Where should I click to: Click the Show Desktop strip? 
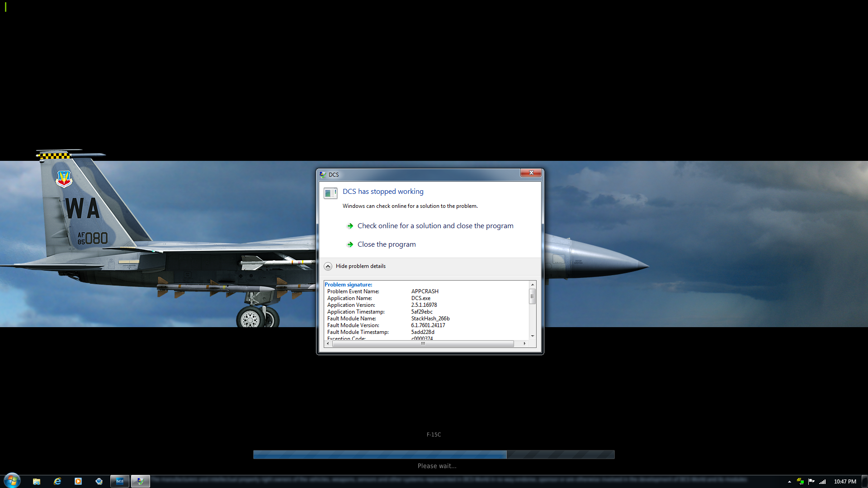865,481
